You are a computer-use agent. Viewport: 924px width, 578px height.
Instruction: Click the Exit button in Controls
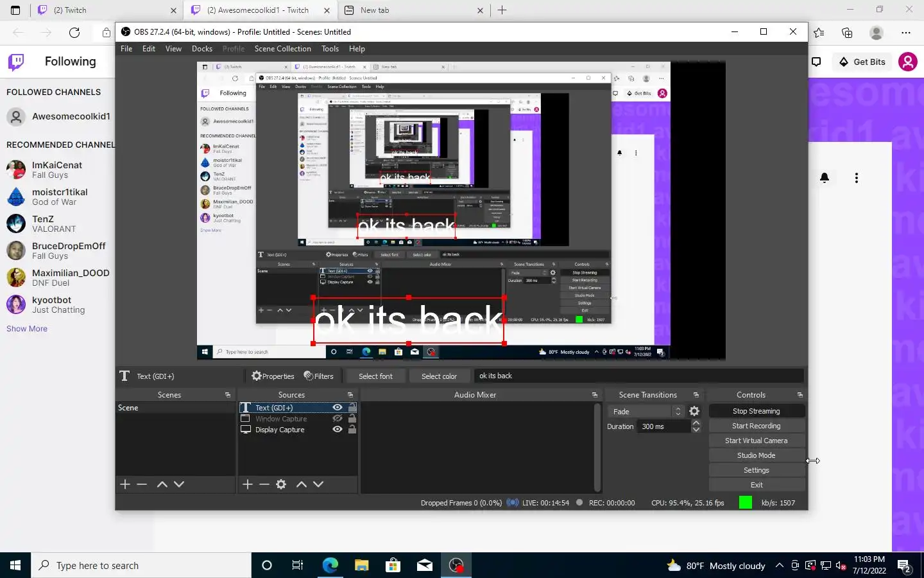(757, 485)
